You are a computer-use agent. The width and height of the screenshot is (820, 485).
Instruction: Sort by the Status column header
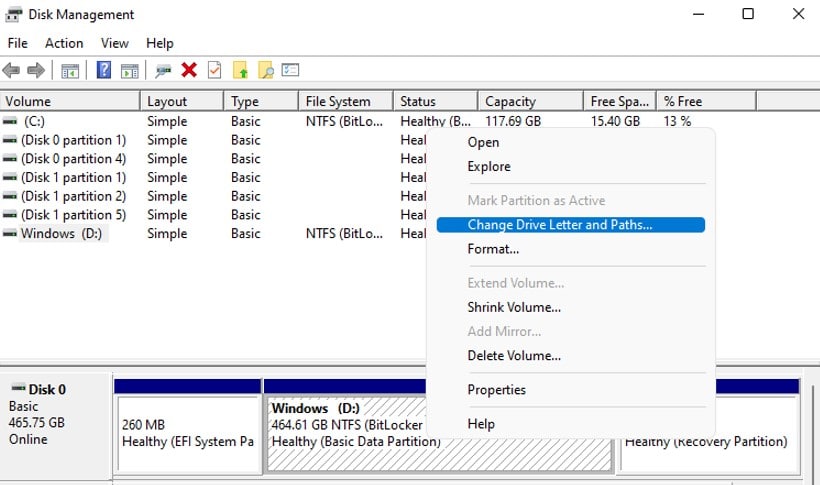pyautogui.click(x=436, y=101)
